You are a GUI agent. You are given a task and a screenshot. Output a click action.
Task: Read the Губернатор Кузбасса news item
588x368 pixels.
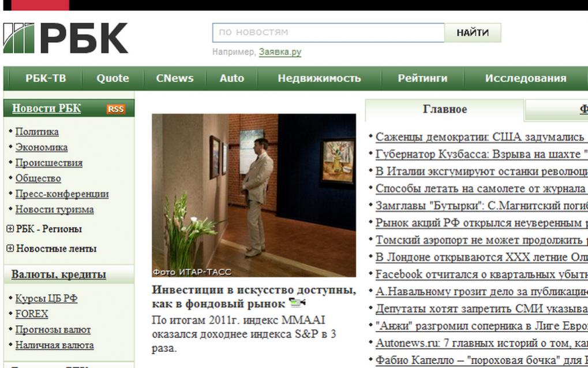pos(481,154)
